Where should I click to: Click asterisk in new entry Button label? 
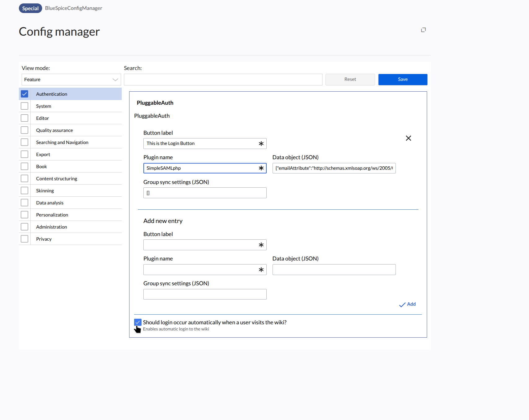point(261,245)
